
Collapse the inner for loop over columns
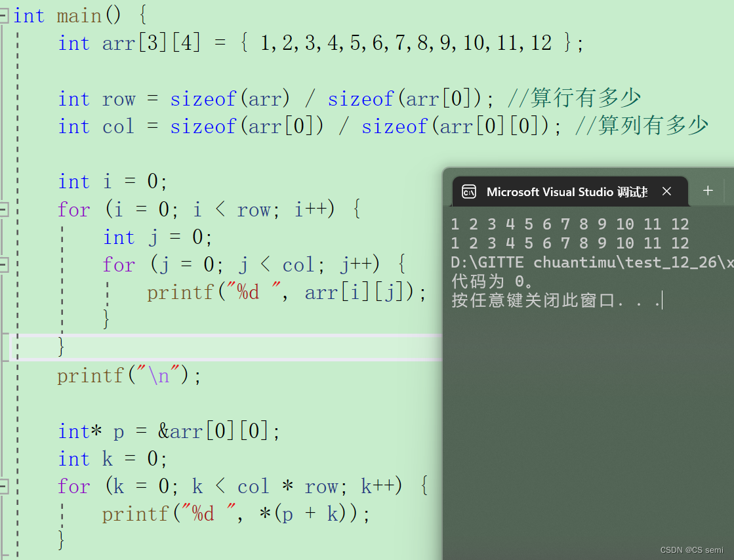5,264
